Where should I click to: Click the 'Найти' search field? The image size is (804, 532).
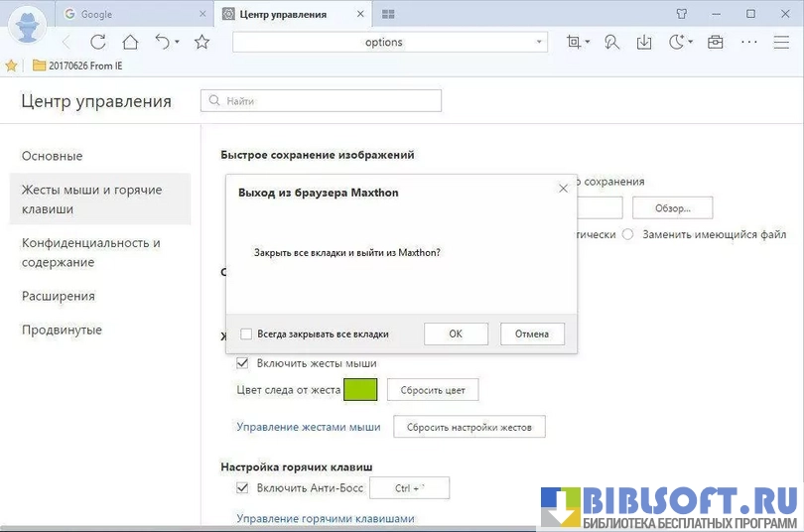(x=322, y=101)
